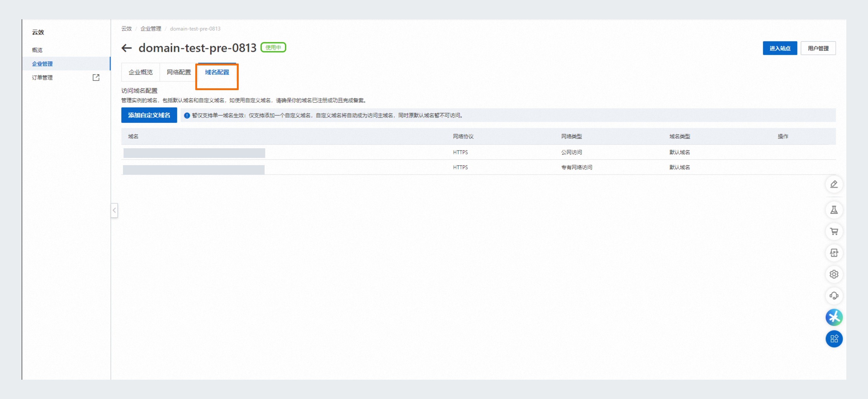Open 概览 in the left sidebar
The height and width of the screenshot is (399, 868).
point(37,50)
